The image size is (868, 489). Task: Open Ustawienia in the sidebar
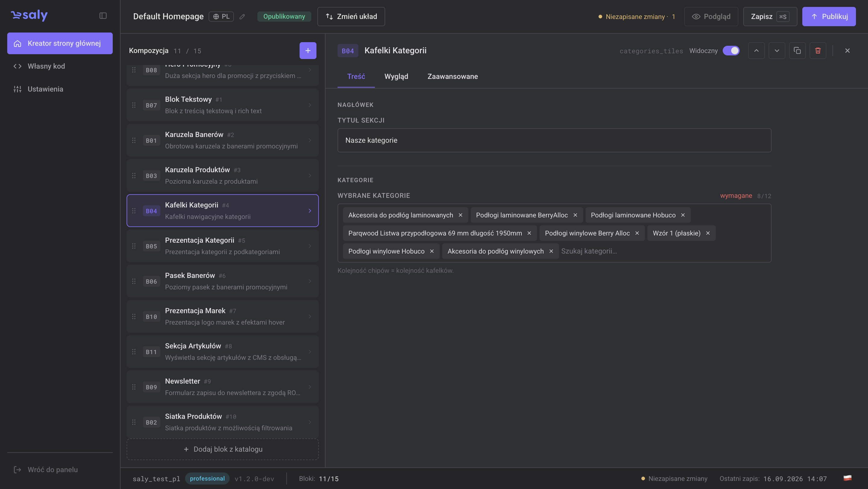point(60,89)
